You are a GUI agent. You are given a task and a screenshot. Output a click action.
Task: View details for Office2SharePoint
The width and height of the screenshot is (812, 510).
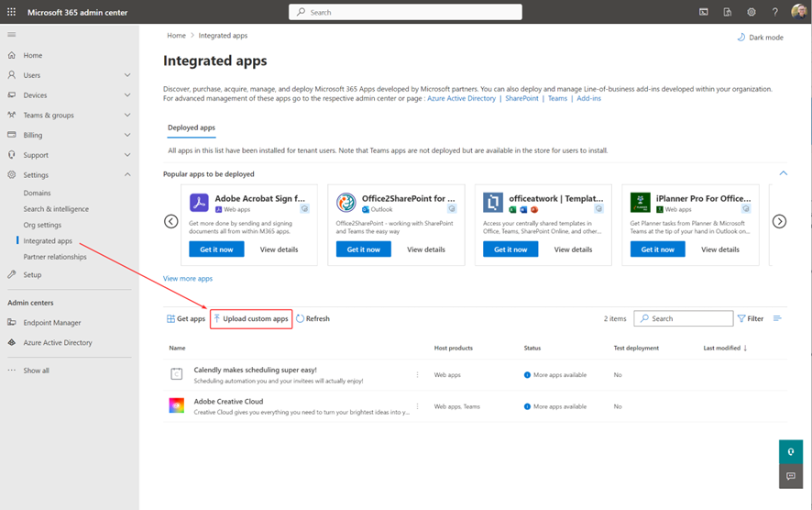[426, 249]
